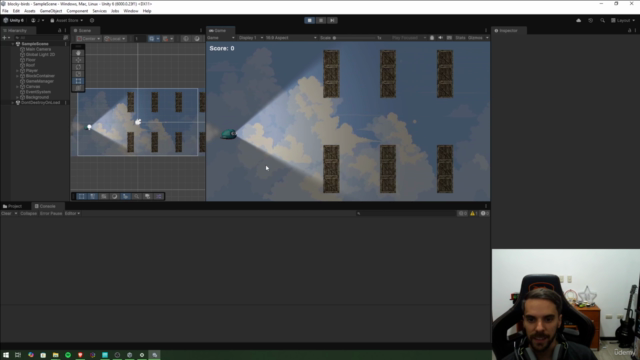Image resolution: width=640 pixels, height=360 pixels.
Task: Toggle Console Error Pause button
Action: [x=51, y=213]
